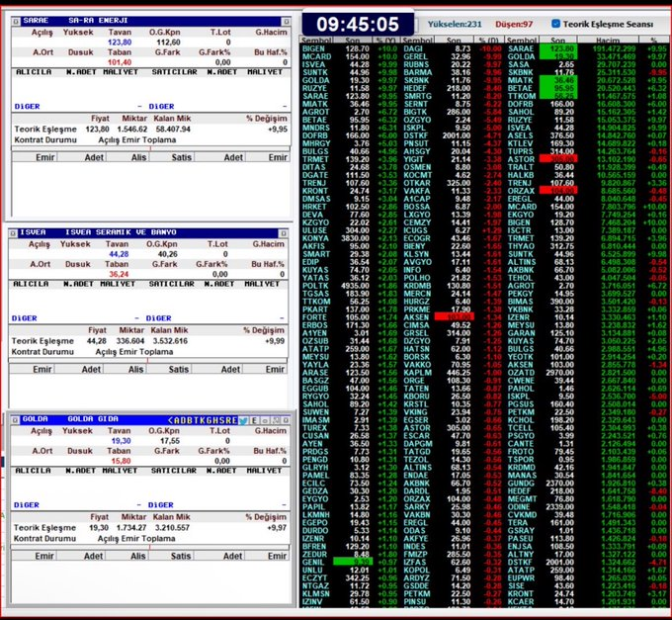Viewport: 672px width, 620px height.
Task: Click Taban value 36,24 in ISVEA window
Action: tap(119, 274)
